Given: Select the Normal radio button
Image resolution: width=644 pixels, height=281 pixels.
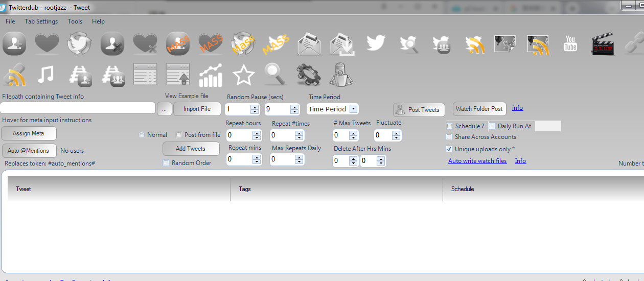Looking at the screenshot, I should click(x=142, y=135).
